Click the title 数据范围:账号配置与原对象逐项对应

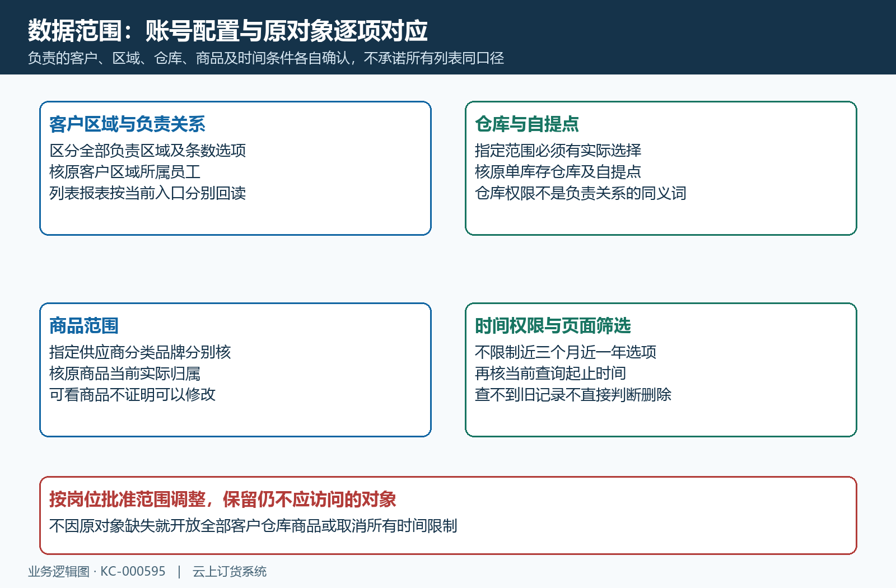tap(228, 31)
